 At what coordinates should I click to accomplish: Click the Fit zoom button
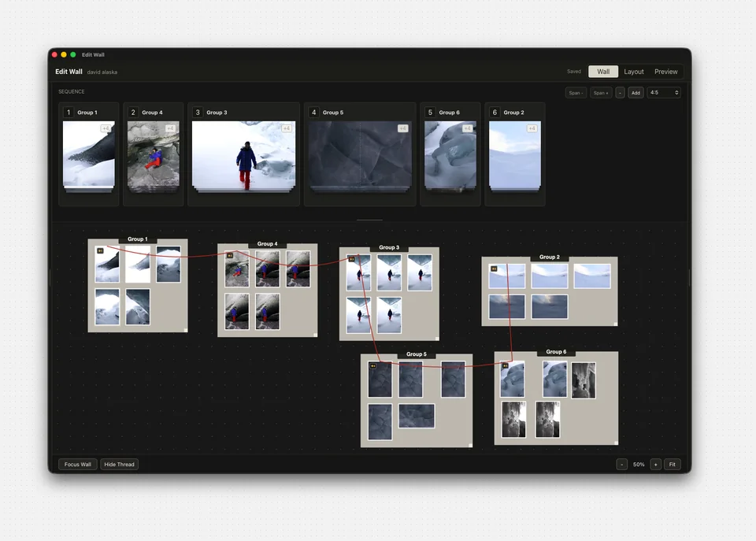pos(672,465)
